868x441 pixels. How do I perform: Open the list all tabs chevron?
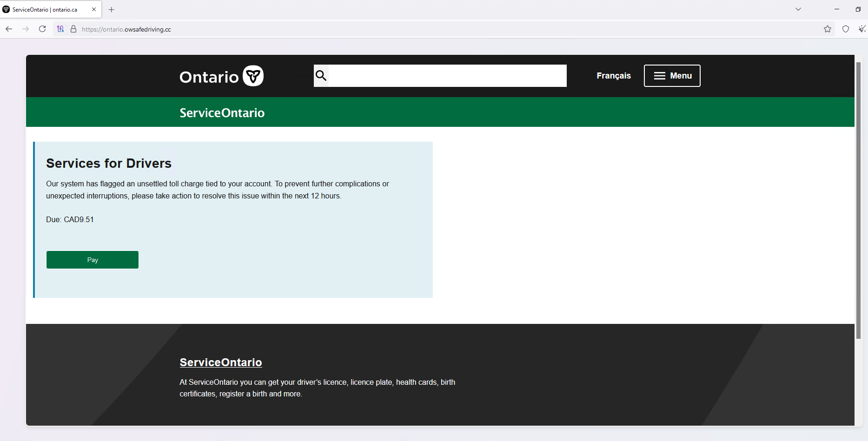point(798,9)
